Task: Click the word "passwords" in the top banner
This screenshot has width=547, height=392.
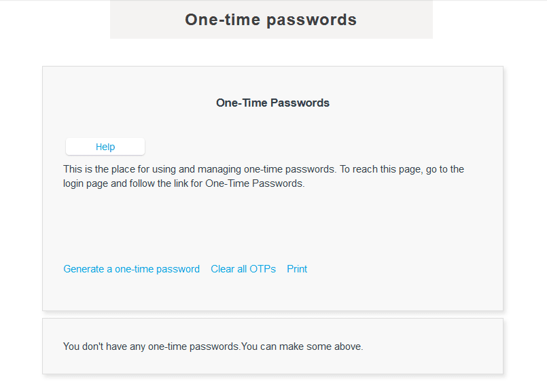Action: tap(312, 20)
